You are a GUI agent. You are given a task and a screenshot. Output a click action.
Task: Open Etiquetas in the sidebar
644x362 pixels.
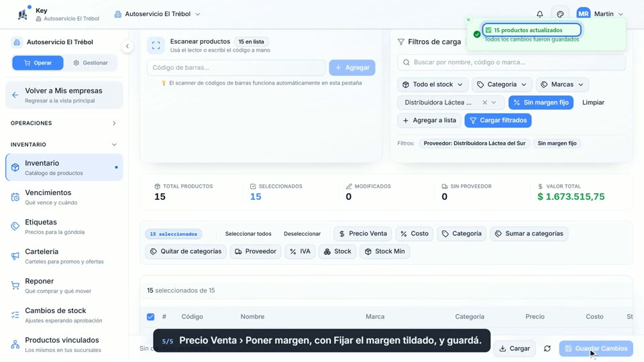coord(64,227)
